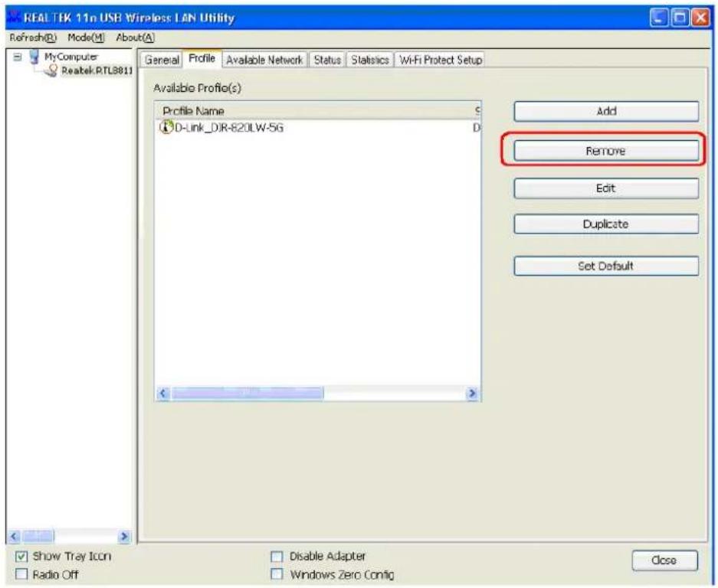Check the Disable Adapter checkbox
Viewport: 718px width, 588px height.
(277, 557)
